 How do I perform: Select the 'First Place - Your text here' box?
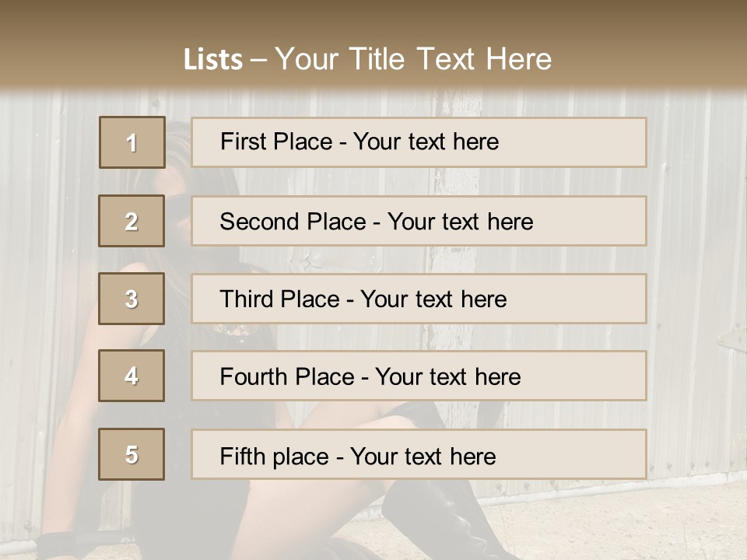[419, 142]
